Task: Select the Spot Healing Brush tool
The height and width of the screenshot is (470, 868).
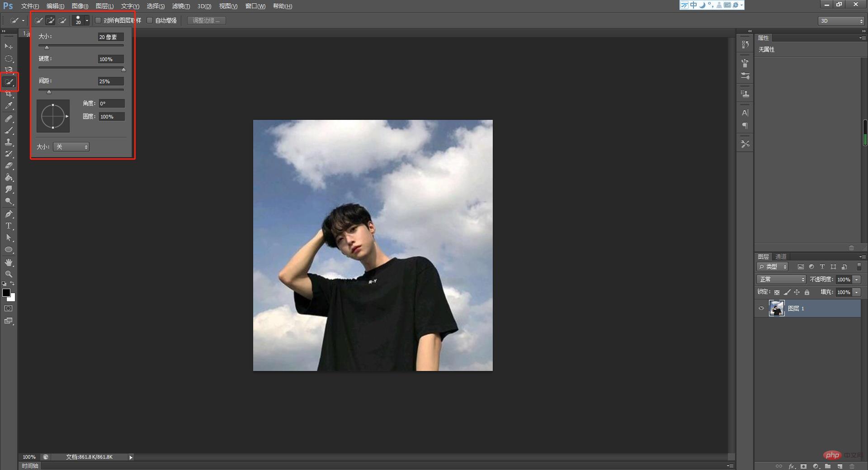Action: pyautogui.click(x=9, y=119)
